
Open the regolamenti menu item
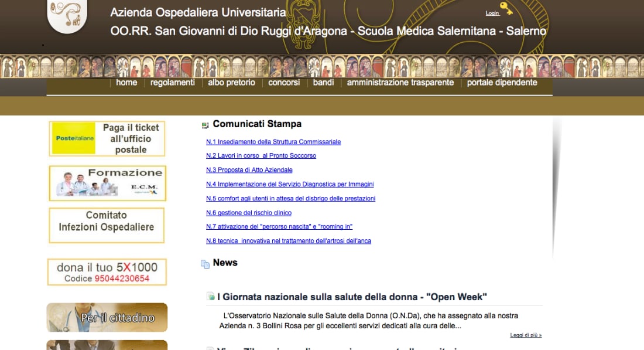pyautogui.click(x=172, y=83)
